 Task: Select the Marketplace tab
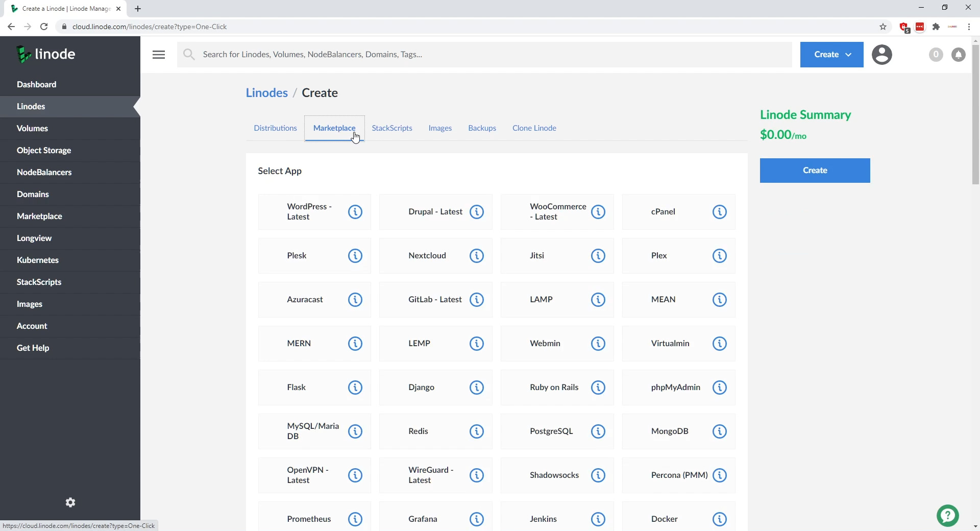(x=334, y=128)
